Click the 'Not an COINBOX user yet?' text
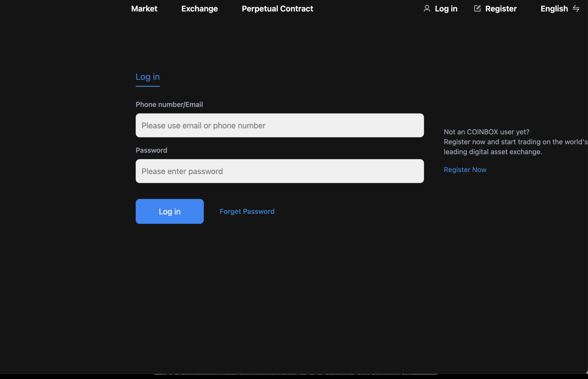The height and width of the screenshot is (379, 588). tap(486, 132)
